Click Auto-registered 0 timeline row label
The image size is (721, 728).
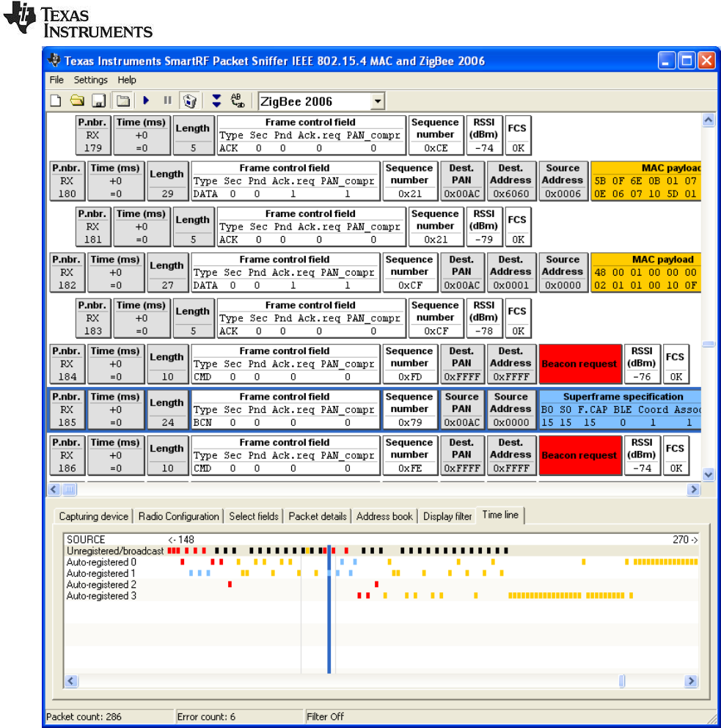(101, 562)
